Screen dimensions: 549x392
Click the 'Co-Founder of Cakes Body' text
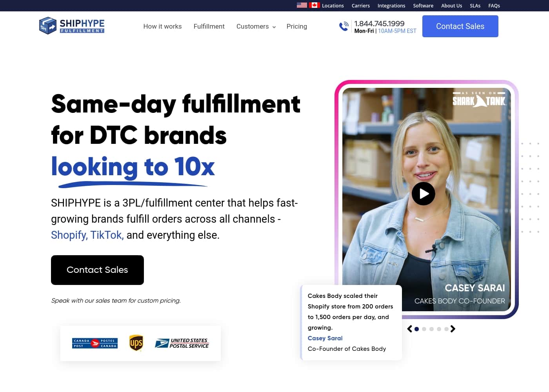coord(347,349)
